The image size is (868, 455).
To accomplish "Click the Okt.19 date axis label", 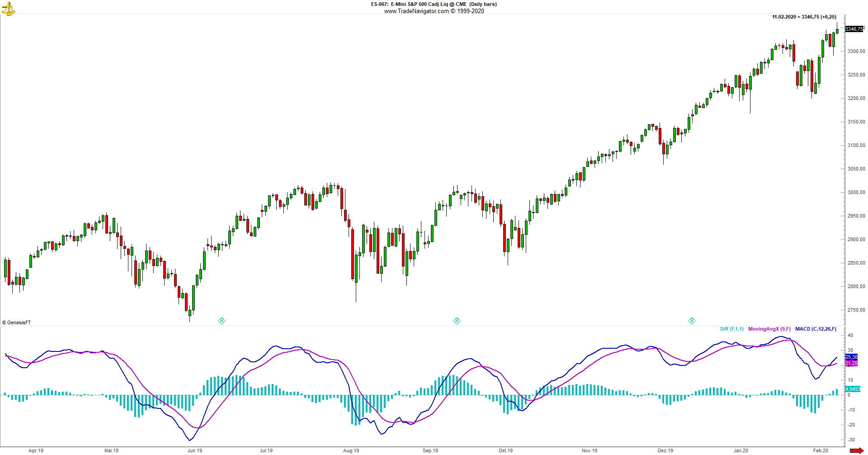I will coord(505,450).
